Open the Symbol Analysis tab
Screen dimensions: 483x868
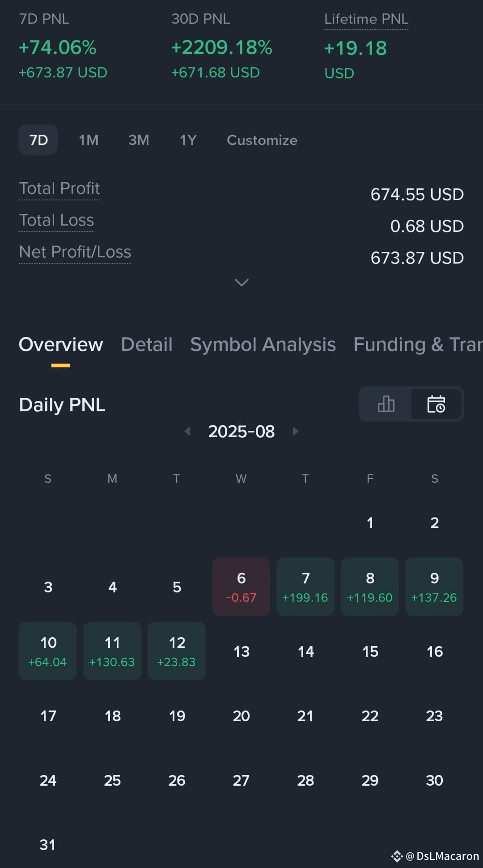(x=263, y=345)
